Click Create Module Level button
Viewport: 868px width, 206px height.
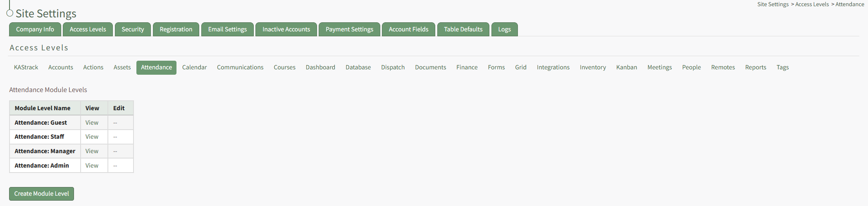(x=41, y=194)
